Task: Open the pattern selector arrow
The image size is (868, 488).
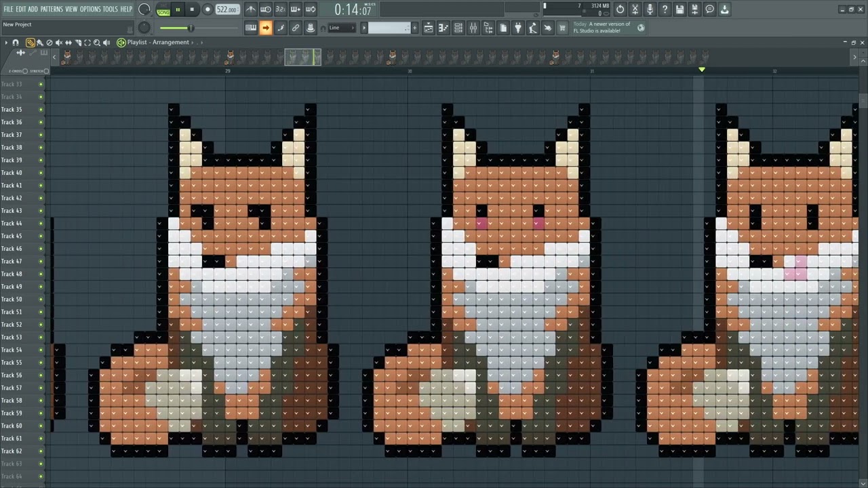Action: coord(364,28)
